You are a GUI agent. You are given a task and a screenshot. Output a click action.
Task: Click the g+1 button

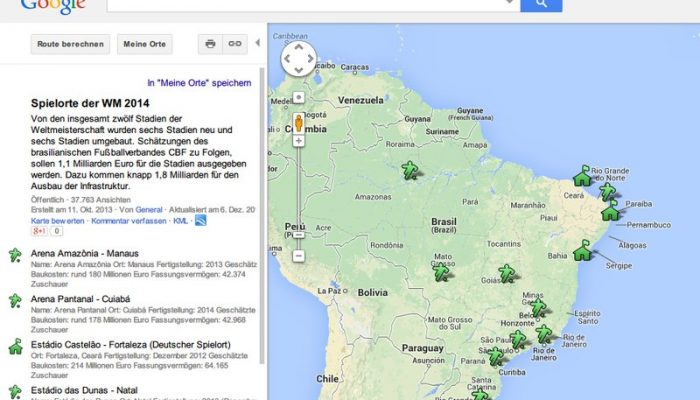coord(39,231)
